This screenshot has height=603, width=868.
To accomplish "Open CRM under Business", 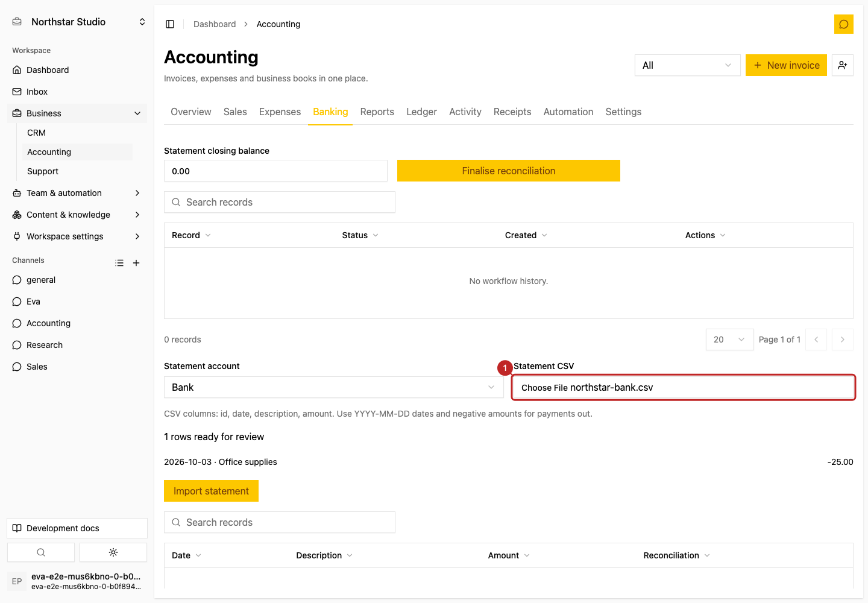I will [77, 133].
